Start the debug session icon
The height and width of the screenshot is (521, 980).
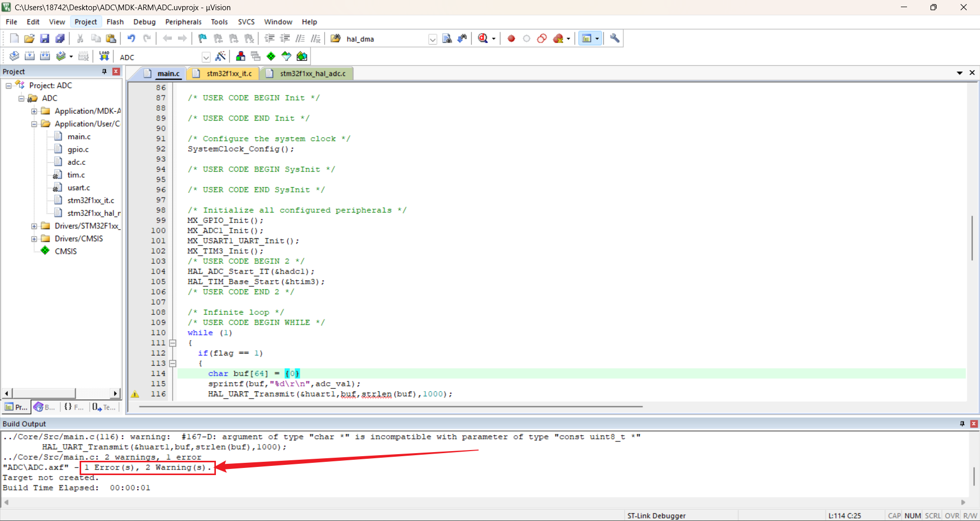coord(483,39)
